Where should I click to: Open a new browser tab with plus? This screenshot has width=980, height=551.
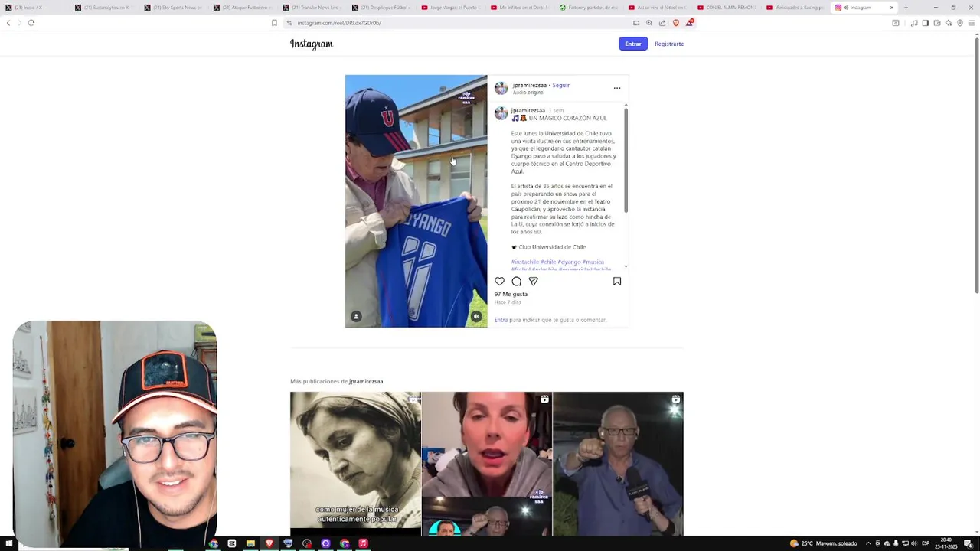906,8
